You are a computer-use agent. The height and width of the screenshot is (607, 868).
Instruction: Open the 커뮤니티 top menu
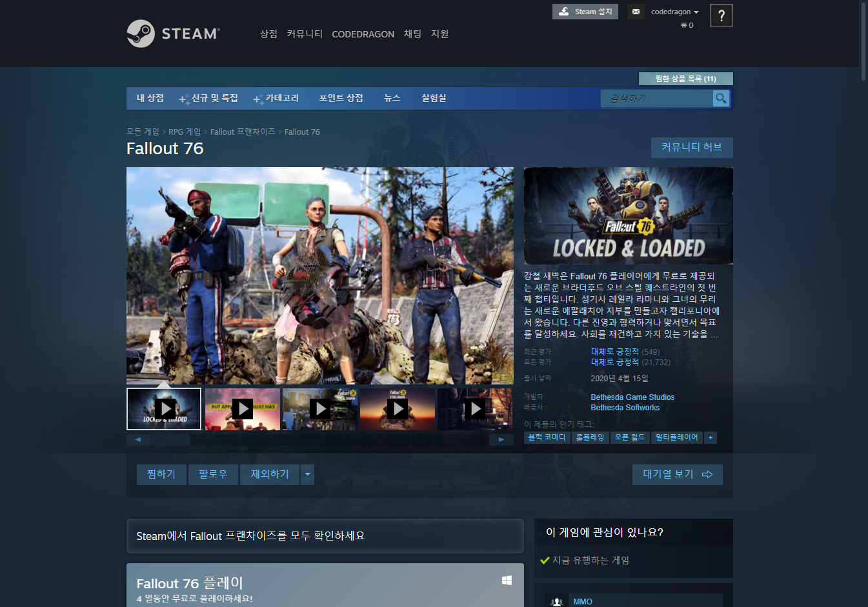coord(305,34)
